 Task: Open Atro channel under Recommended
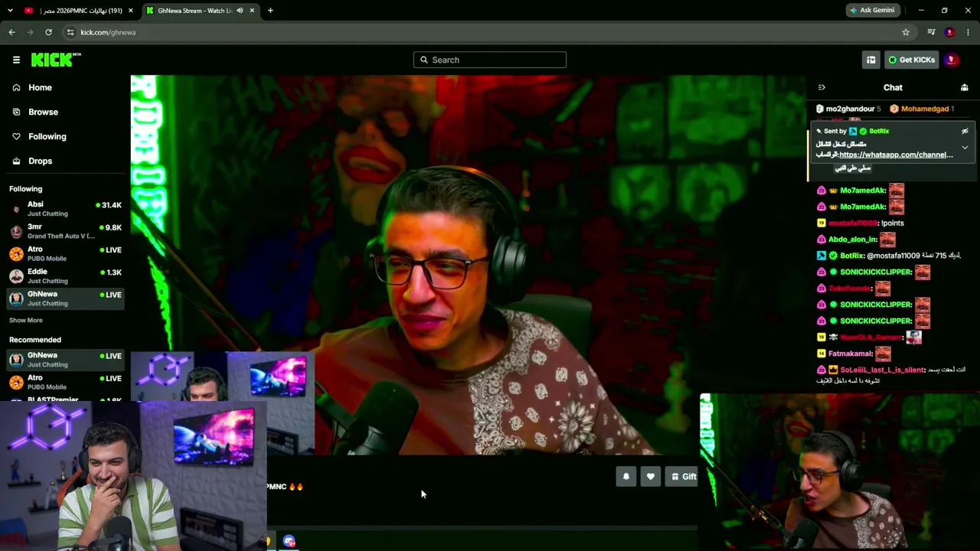click(66, 382)
